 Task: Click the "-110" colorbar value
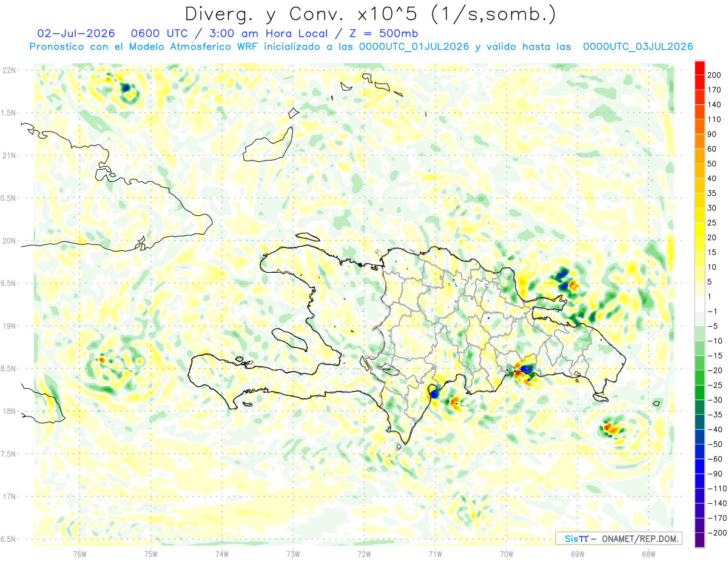coord(718,489)
